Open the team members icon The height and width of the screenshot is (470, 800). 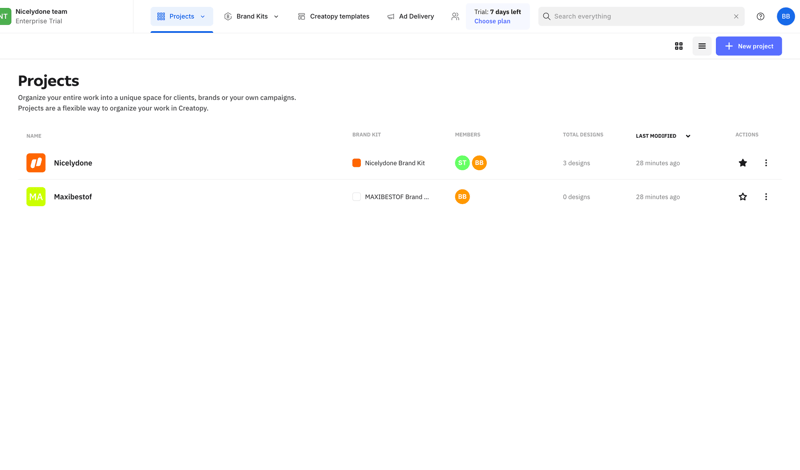(455, 16)
